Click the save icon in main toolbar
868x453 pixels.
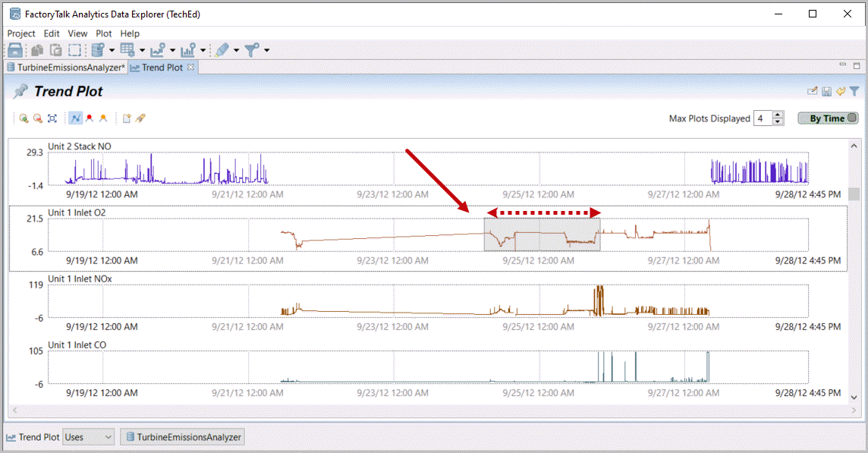15,50
